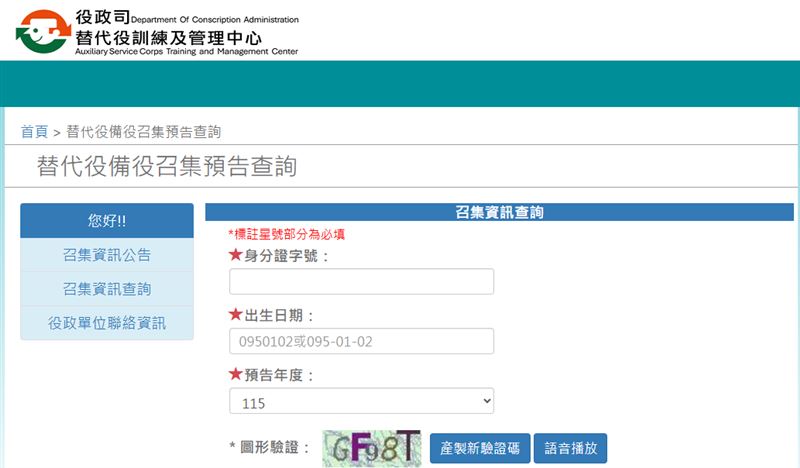Open 役政單位聯絡資訊 sidebar item
800x468 pixels.
pos(107,323)
